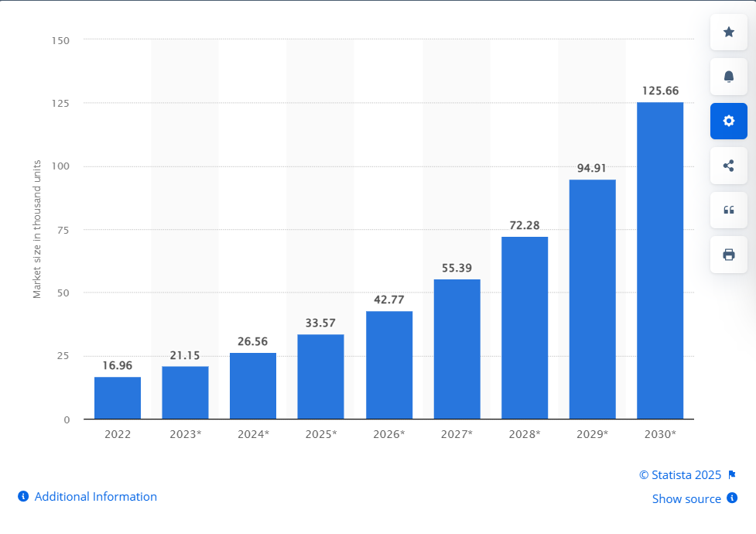Screen dimensions: 756x534
Task: Click the 21.15 data label
Action: point(185,355)
